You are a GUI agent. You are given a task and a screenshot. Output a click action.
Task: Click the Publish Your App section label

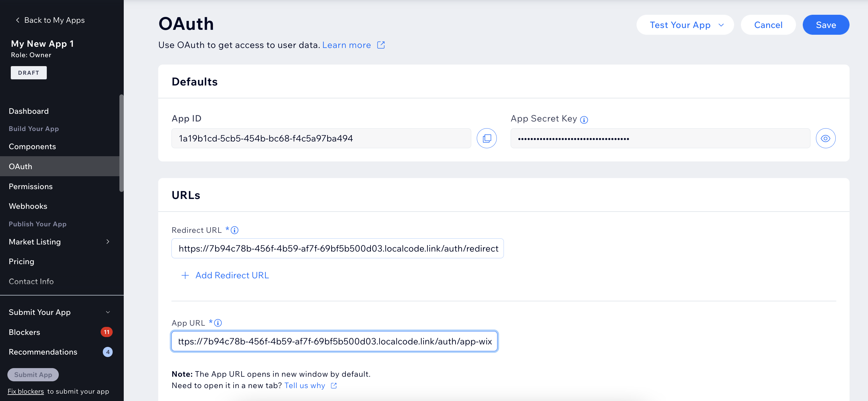(x=38, y=224)
